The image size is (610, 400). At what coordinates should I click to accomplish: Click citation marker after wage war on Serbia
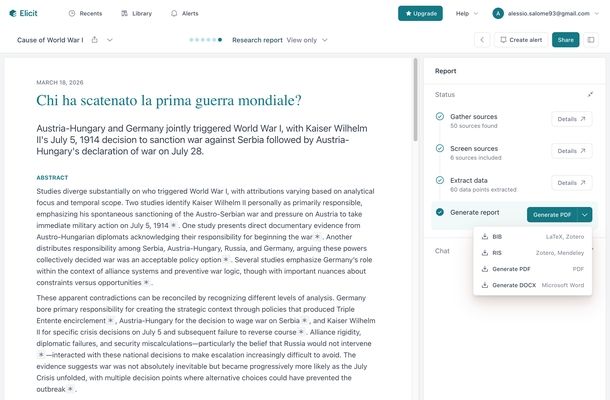304,321
